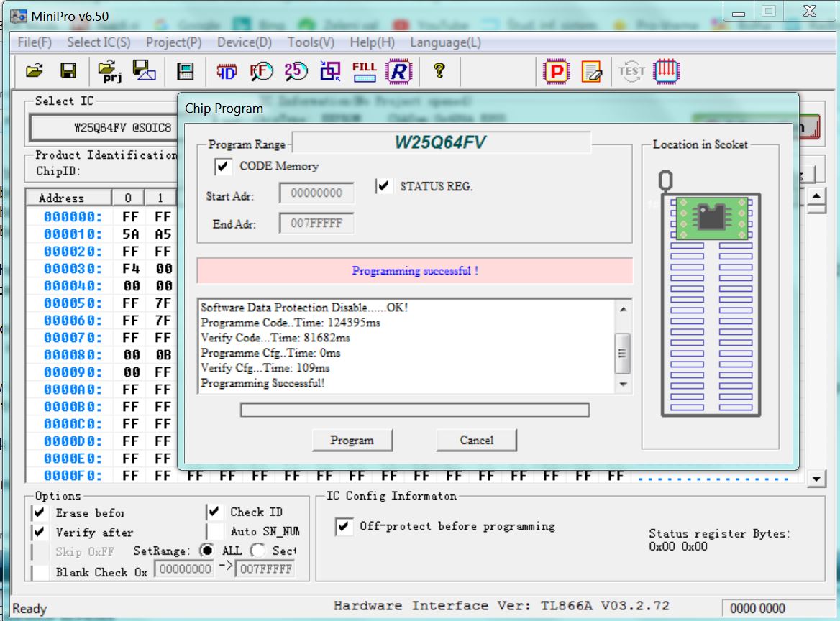Open the Tools menu

coord(311,42)
